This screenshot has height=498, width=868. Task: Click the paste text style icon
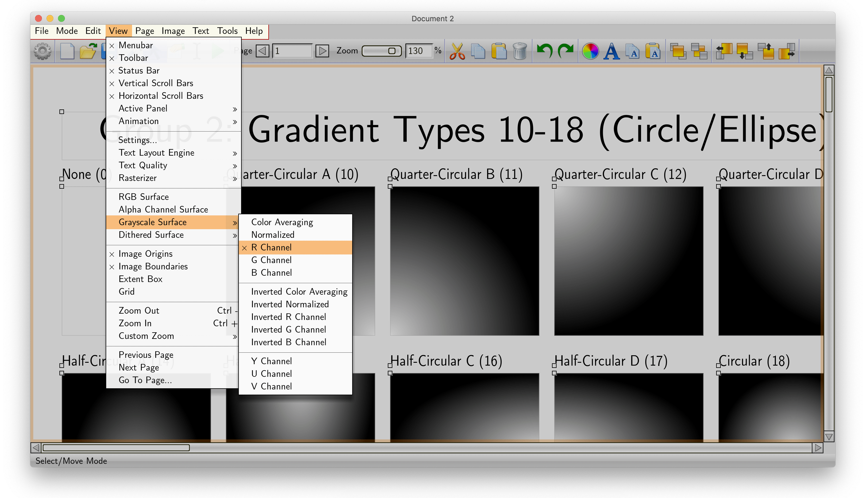(653, 51)
